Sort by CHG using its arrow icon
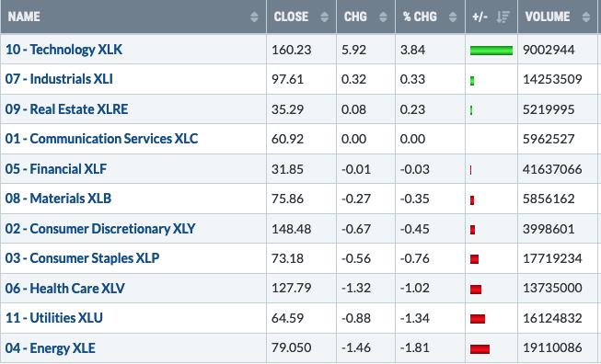This screenshot has height=364, width=601. click(x=383, y=17)
